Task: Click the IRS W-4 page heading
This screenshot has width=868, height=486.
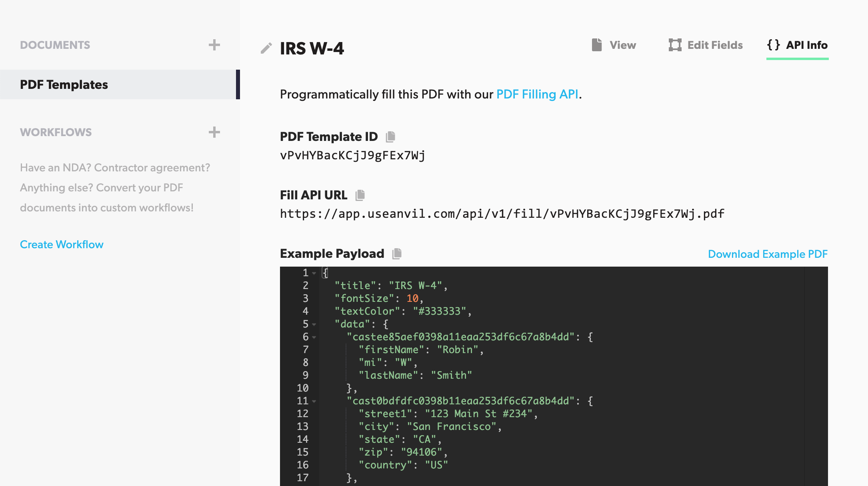Action: 312,48
